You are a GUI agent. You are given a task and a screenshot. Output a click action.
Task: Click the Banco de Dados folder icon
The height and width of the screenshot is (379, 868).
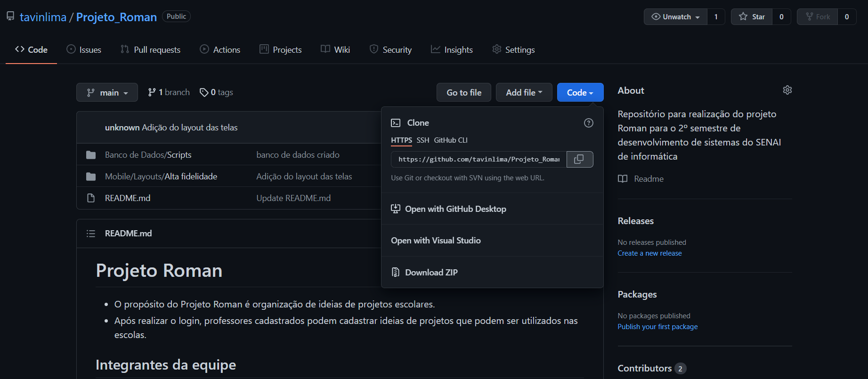coord(91,155)
